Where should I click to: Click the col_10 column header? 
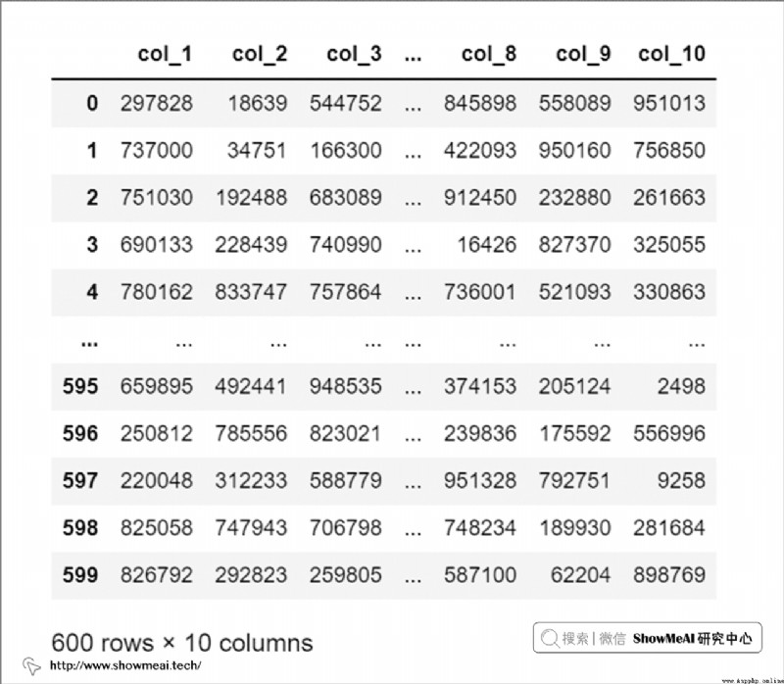click(672, 54)
